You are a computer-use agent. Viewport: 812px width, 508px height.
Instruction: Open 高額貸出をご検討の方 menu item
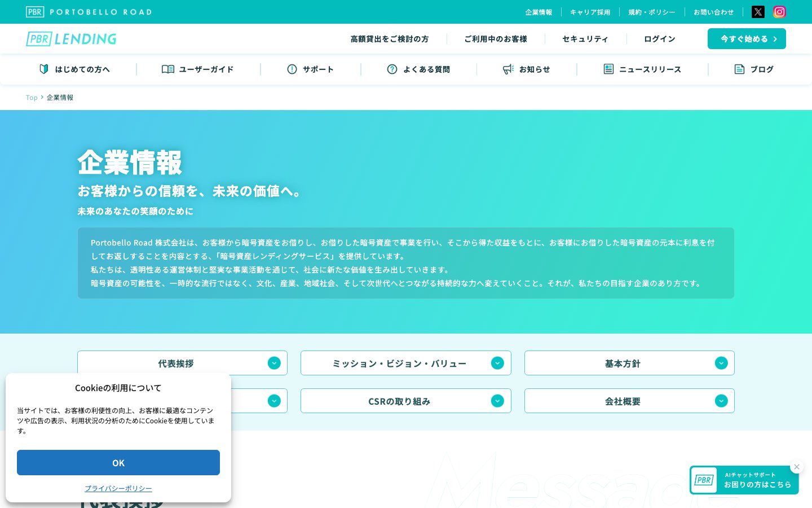pos(390,39)
